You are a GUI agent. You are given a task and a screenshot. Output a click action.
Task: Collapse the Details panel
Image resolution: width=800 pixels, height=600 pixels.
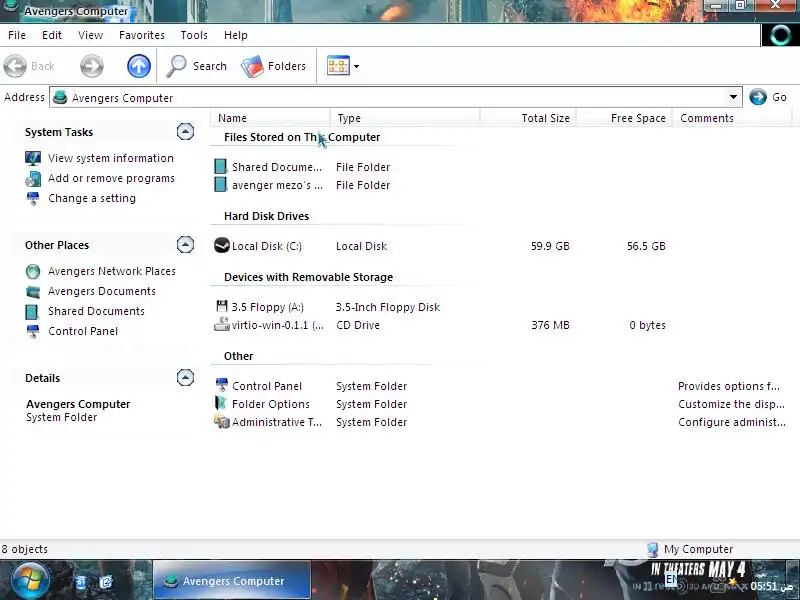(x=185, y=378)
